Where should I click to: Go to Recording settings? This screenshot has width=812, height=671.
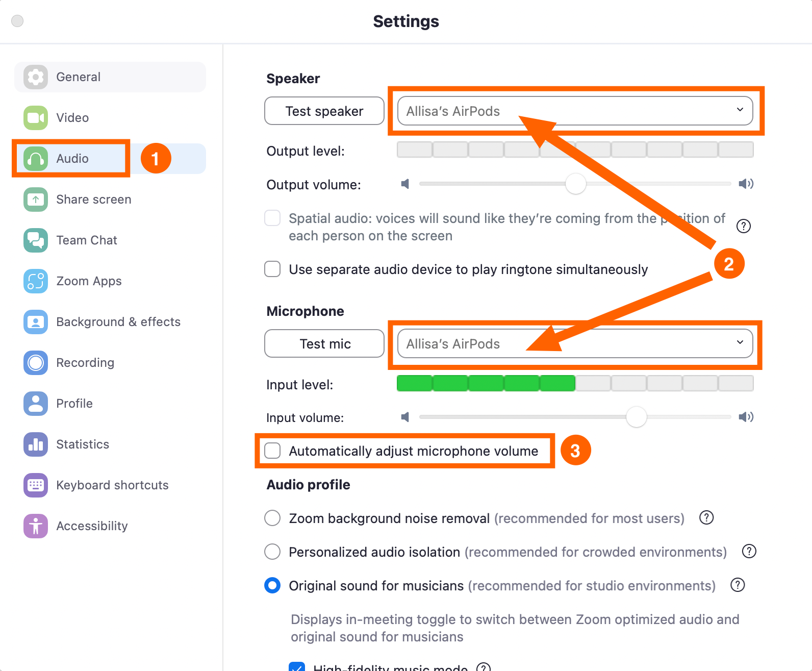tap(110, 363)
